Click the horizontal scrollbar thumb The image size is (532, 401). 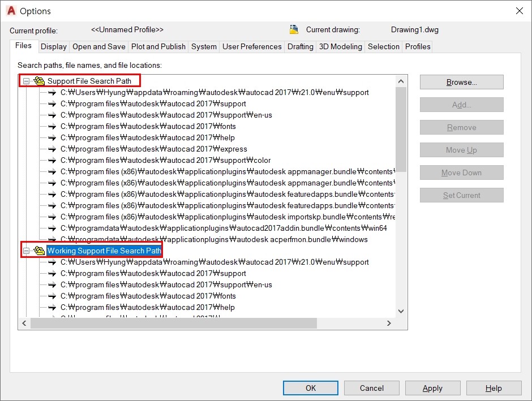pyautogui.click(x=173, y=324)
